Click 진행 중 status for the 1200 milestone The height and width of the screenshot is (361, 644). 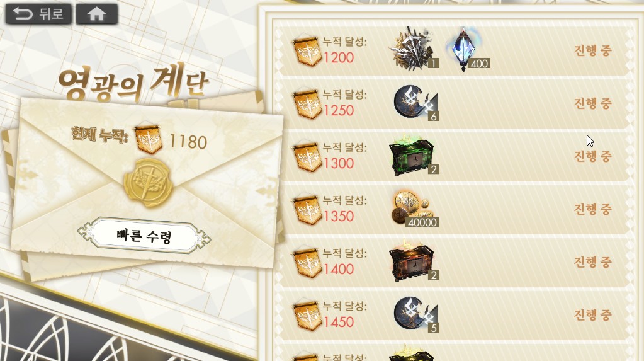point(592,50)
